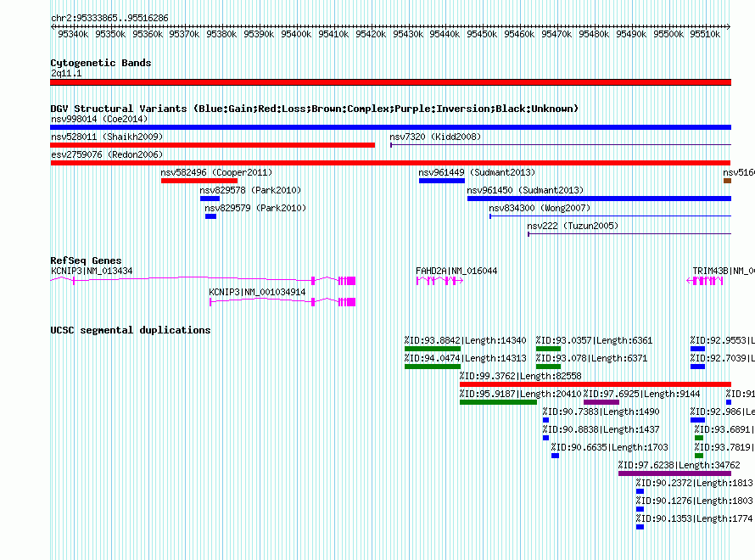The image size is (755, 560).
Task: Click the 95450k ruler tick label
Action: point(482,34)
